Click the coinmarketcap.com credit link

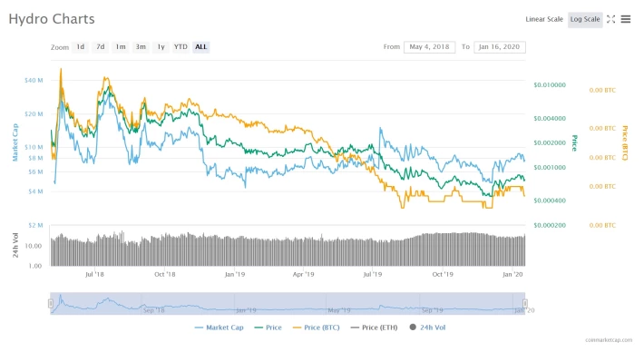point(609,340)
